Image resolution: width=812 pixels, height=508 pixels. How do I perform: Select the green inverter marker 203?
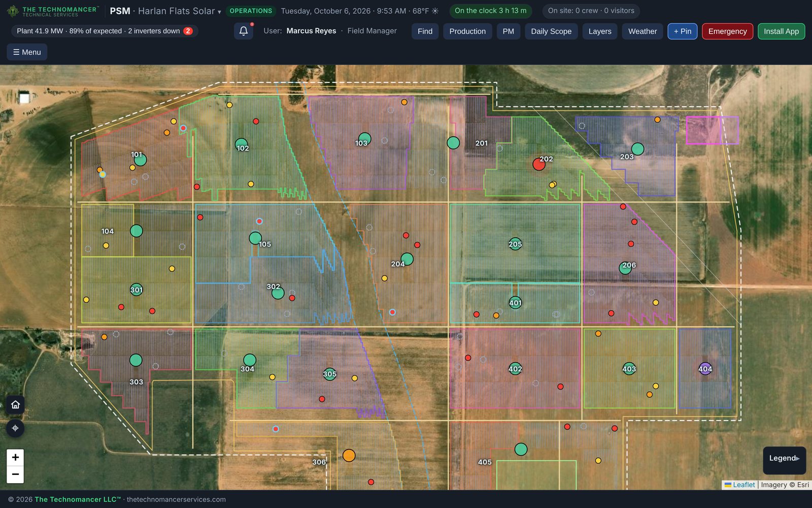(x=637, y=149)
